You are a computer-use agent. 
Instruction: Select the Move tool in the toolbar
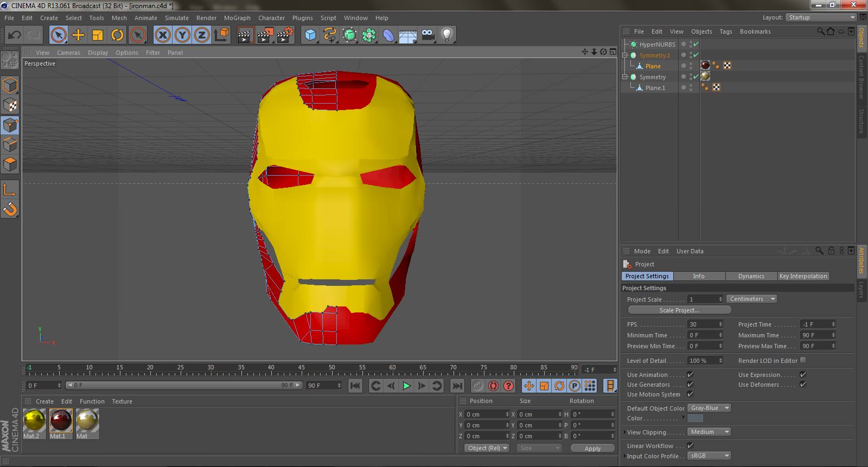click(x=78, y=35)
